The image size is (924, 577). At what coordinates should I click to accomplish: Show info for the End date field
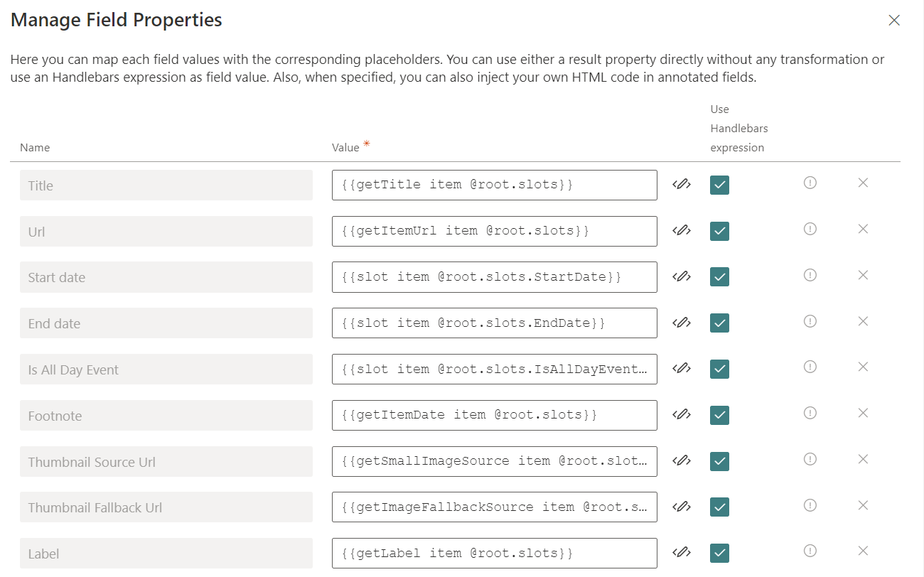(810, 321)
